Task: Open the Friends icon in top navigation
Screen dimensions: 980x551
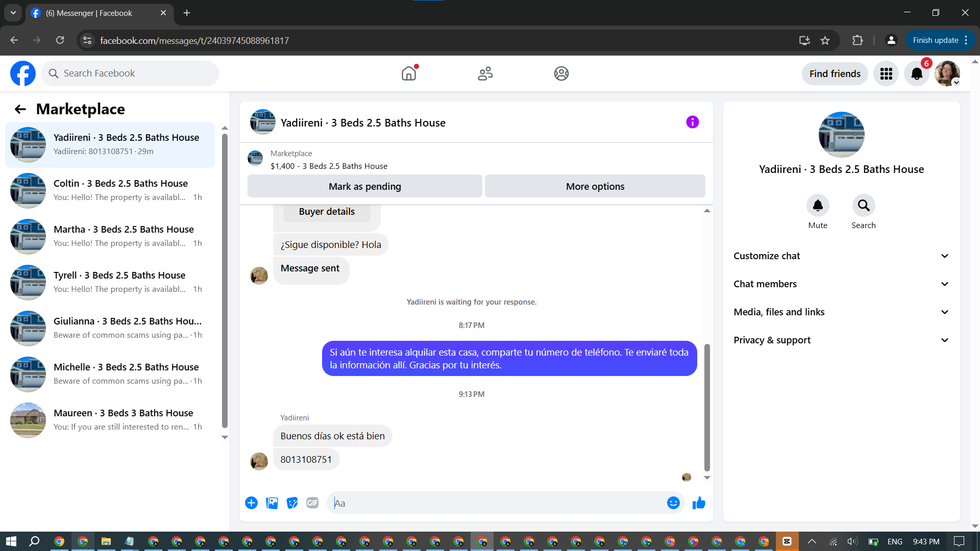Action: (x=485, y=73)
